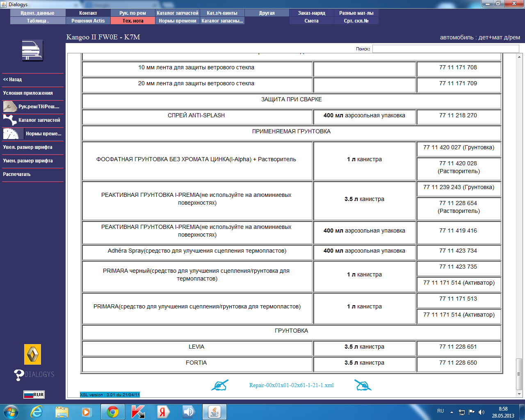Open the Срт. скл.№ tab
This screenshot has width=525, height=420.
[356, 21]
